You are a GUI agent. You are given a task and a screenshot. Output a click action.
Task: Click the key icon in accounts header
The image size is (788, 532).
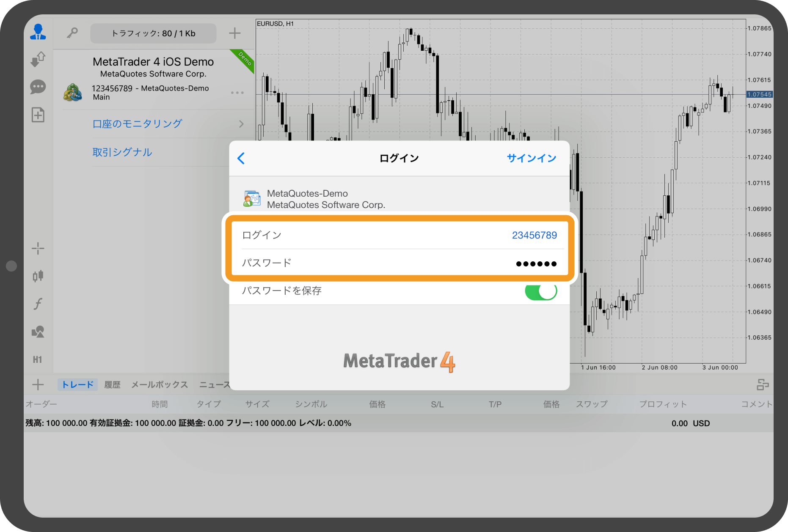(x=72, y=33)
